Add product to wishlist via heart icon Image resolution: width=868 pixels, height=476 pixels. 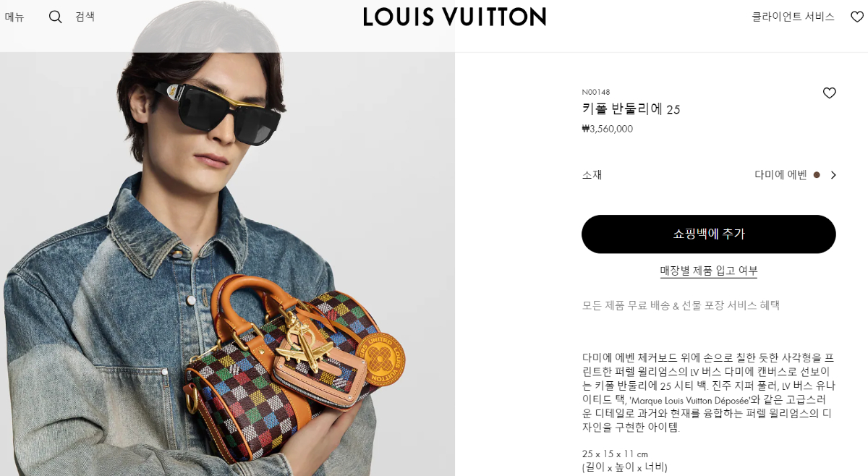[830, 93]
